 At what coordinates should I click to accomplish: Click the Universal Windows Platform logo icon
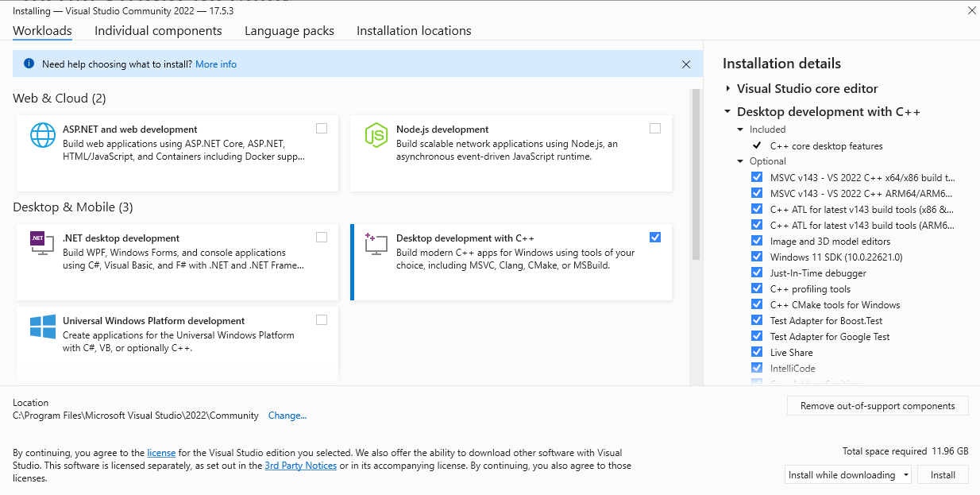pos(43,327)
